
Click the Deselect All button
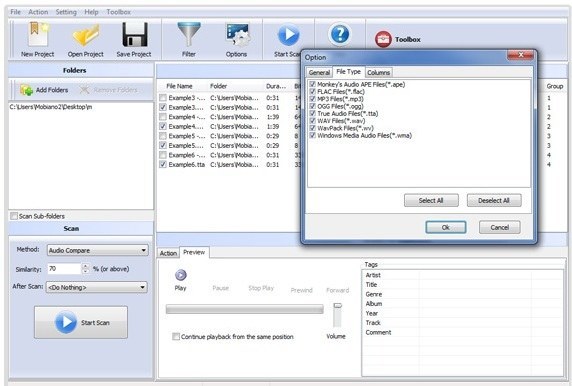tap(494, 200)
